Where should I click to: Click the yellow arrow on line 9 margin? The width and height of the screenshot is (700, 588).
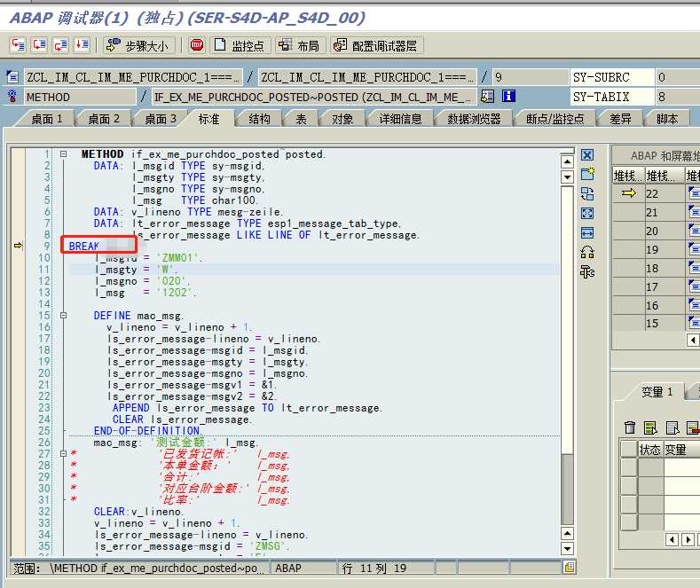(18, 246)
